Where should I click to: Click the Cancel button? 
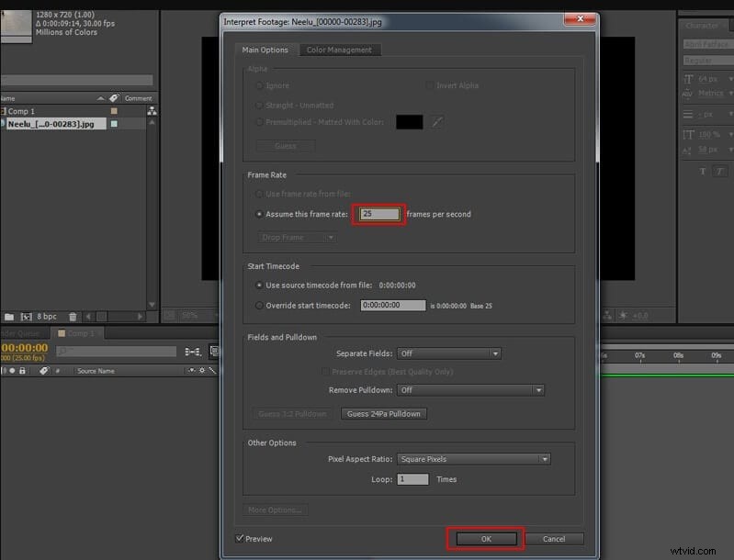(x=554, y=539)
